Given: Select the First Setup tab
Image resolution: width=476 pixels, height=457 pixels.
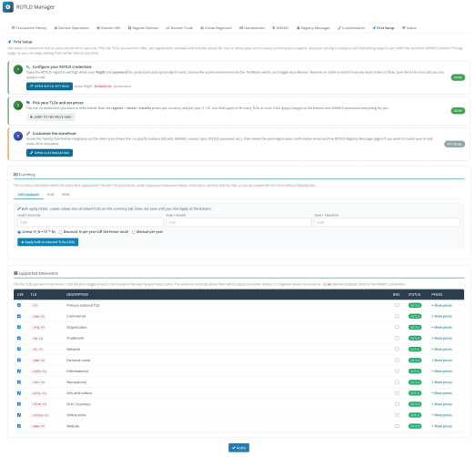Looking at the screenshot, I should click(x=383, y=28).
